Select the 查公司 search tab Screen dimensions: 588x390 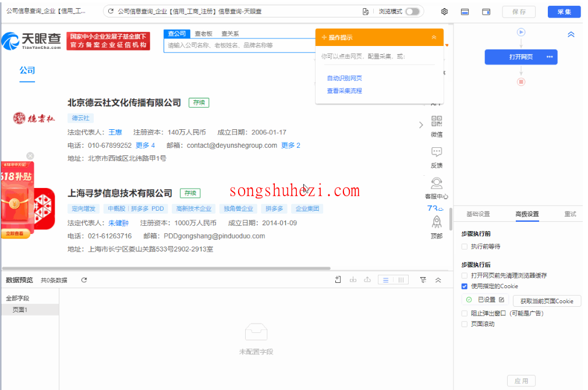(x=177, y=33)
